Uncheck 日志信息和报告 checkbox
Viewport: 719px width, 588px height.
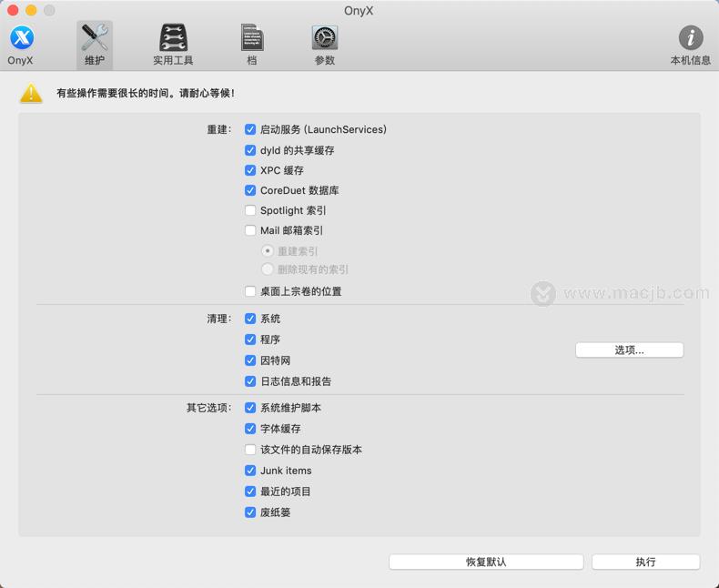[x=250, y=381]
